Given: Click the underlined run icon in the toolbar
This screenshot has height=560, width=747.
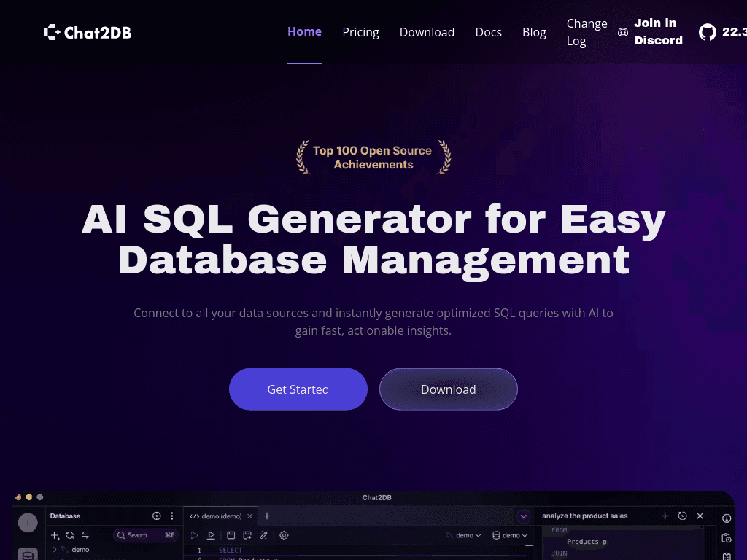Looking at the screenshot, I should pos(211,535).
